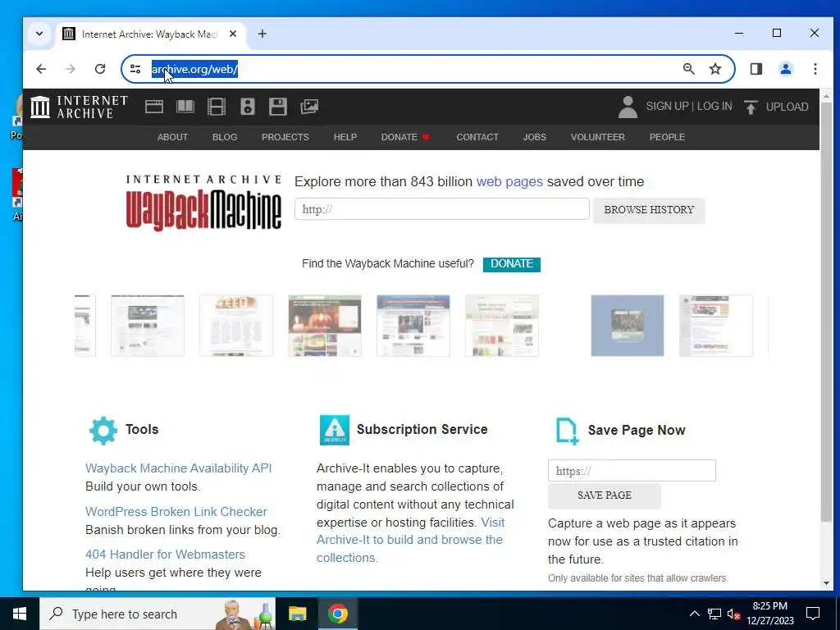
Task: Bookmark this tab with star icon
Action: 715,69
